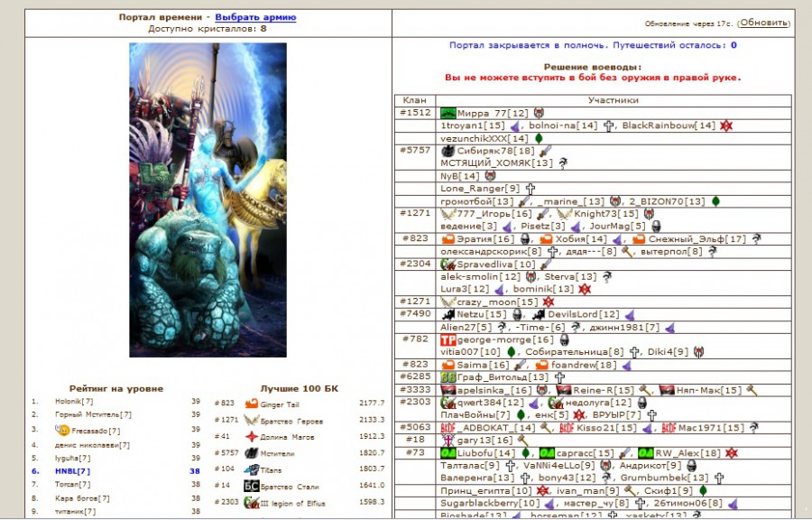Screen dimensions: 812x520
Task: Open clan #5063 link
Action: (415, 427)
